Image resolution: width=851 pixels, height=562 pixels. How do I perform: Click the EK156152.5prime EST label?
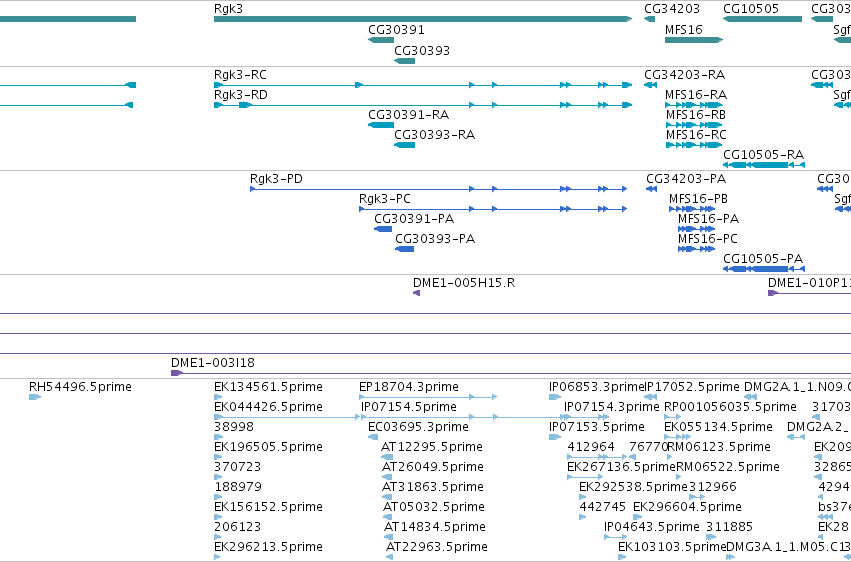tap(268, 508)
